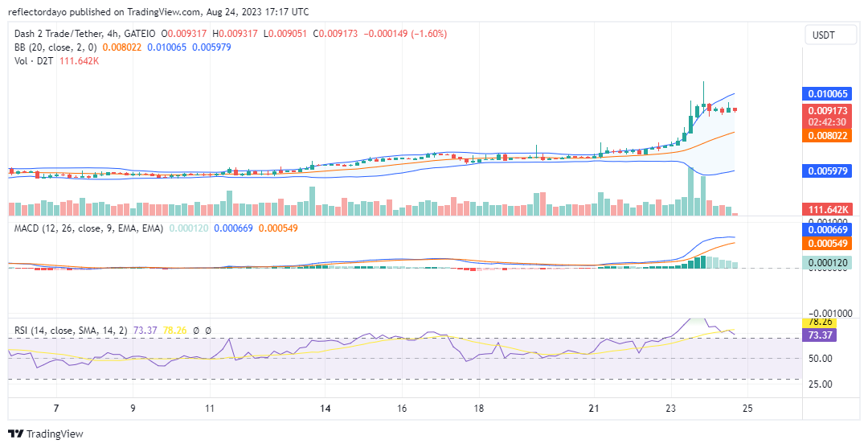Click the TradingView logo at bottom left
Viewport: 868px width, 448px height.
(x=45, y=434)
